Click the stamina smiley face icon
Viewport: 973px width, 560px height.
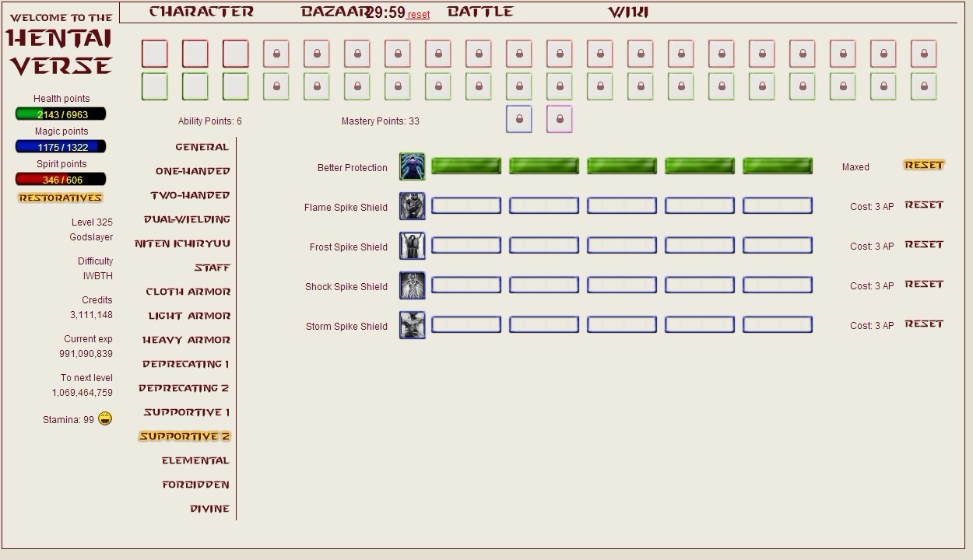click(105, 418)
